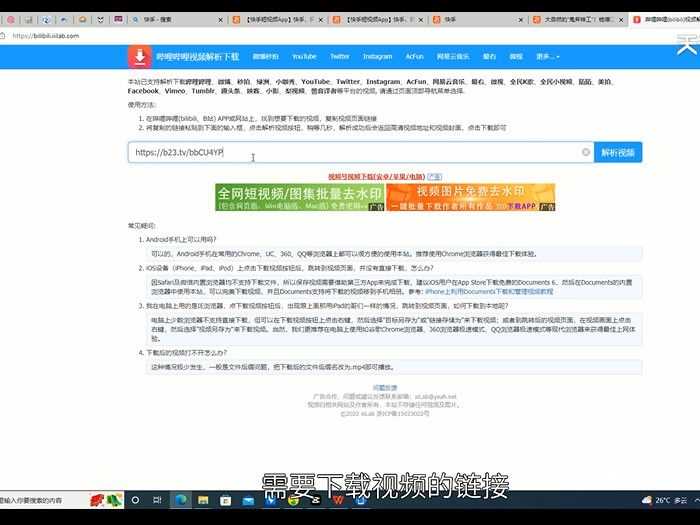Image resolution: width=700 pixels, height=525 pixels.
Task: Click the '使用方法:' heading text
Action: [142, 105]
